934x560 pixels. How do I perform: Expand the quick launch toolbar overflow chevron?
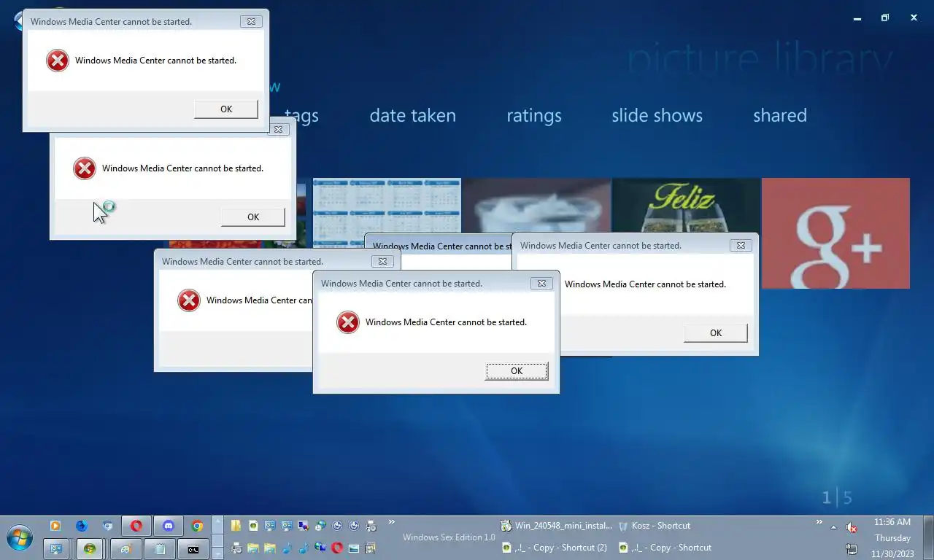(x=391, y=522)
